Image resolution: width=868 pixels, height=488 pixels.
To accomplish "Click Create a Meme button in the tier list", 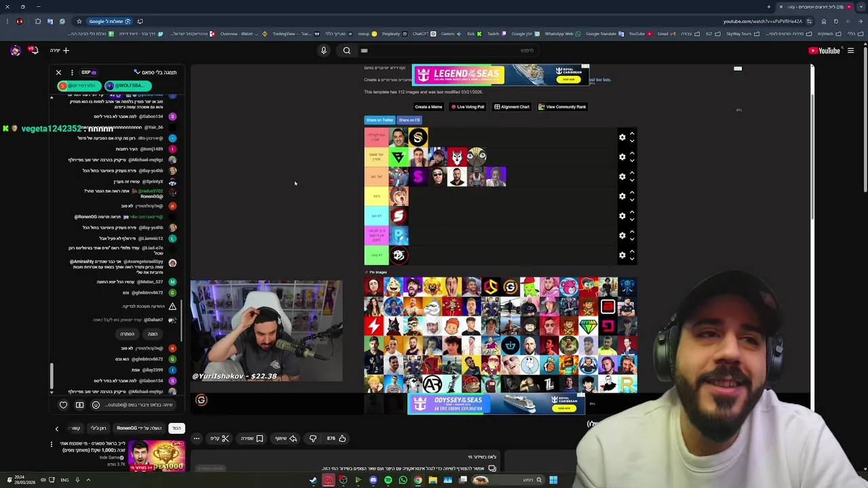I will tap(428, 107).
